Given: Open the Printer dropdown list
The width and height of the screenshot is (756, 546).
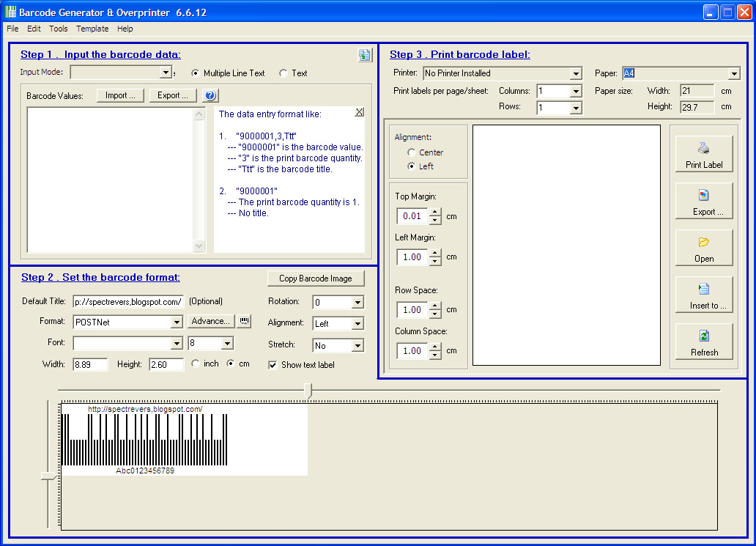Looking at the screenshot, I should click(576, 73).
